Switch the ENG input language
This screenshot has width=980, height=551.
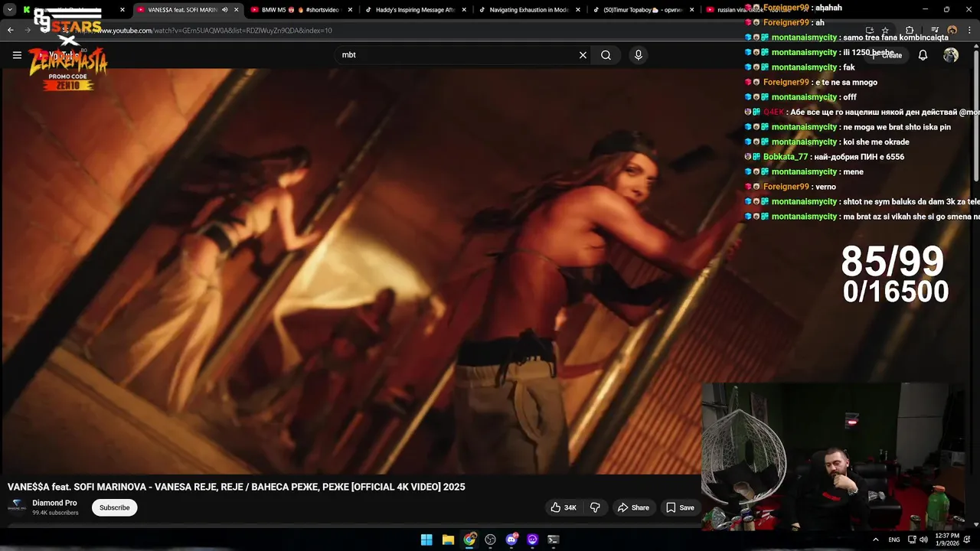click(894, 540)
